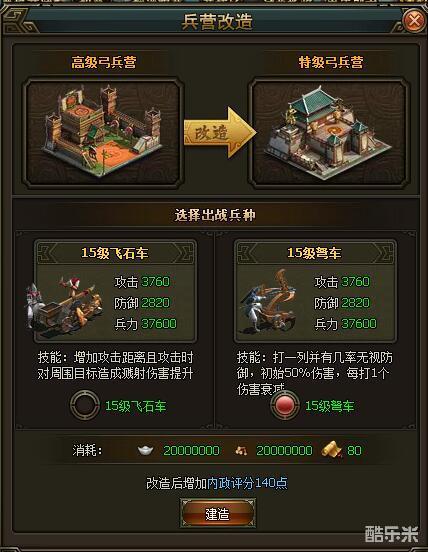Click the silver ingot cost icon
The height and width of the screenshot is (552, 428).
[145, 450]
